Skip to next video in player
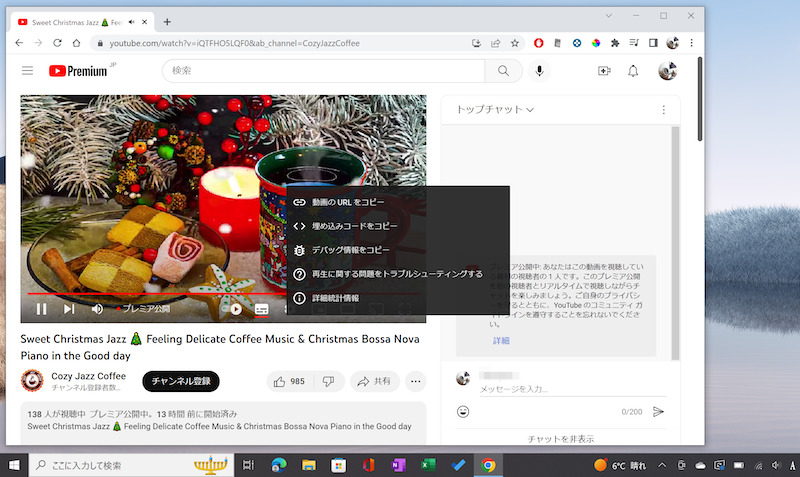 point(69,309)
